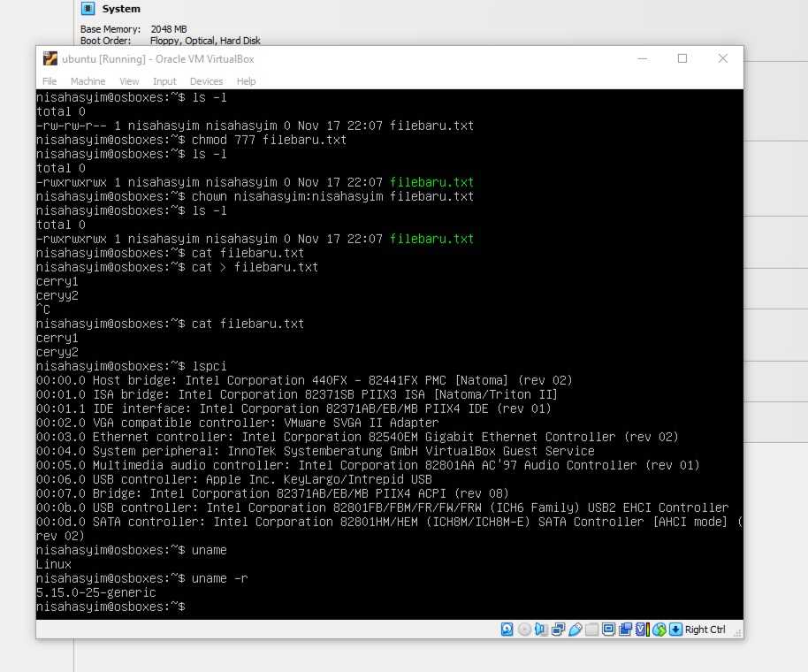Click the 'Multimedia audio controller' output line
The width and height of the screenshot is (808, 672).
click(x=368, y=465)
